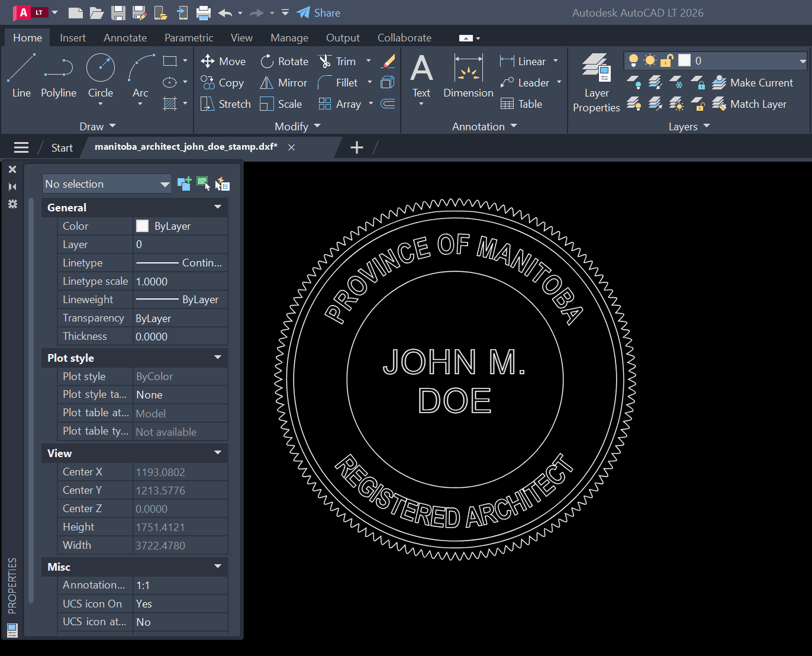Collapse the View properties section

point(218,453)
